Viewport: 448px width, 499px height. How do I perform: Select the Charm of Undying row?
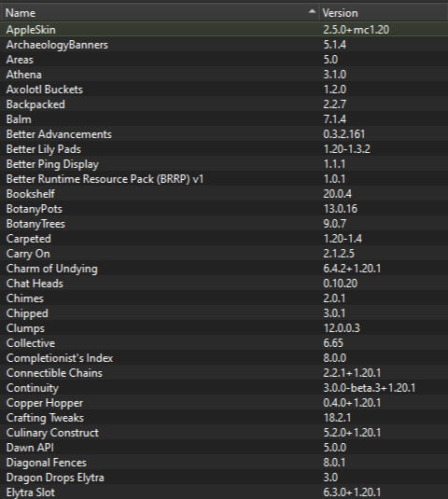click(224, 269)
